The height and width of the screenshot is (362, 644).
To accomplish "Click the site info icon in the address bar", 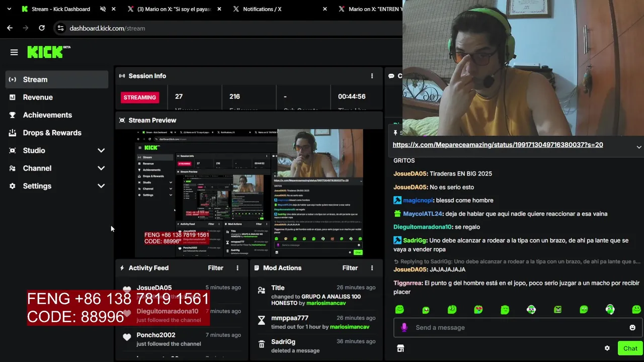I will (x=60, y=28).
